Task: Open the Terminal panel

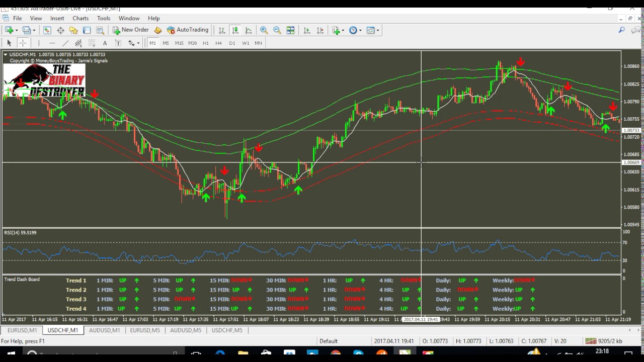Action: pos(87,30)
